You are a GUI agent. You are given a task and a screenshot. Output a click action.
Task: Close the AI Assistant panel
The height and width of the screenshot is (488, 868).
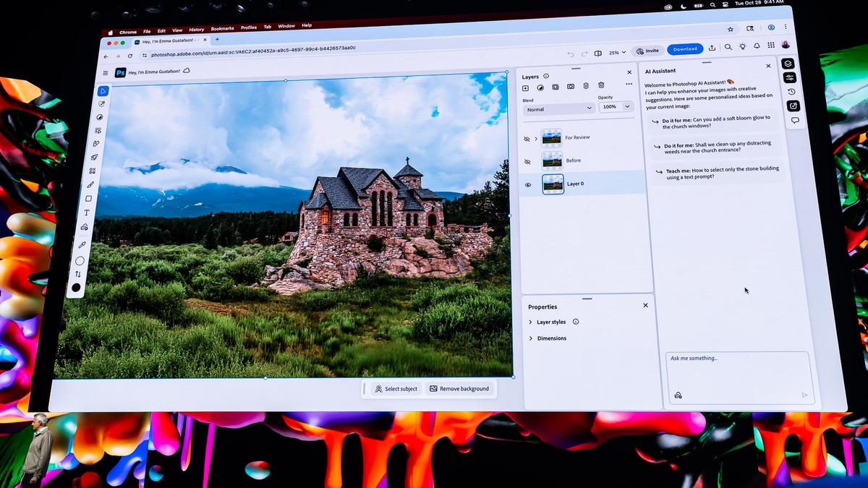[x=768, y=66]
